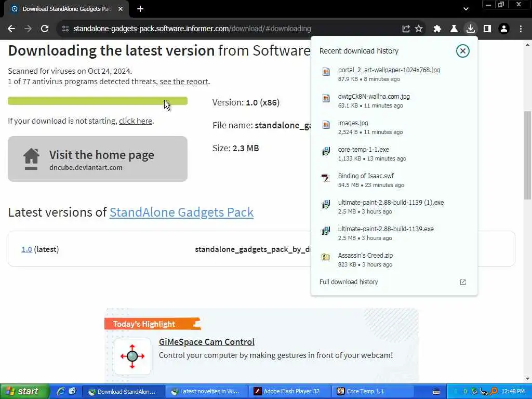Screen dimensions: 532x399
Task: Click the address bar URL
Action: pos(192,29)
